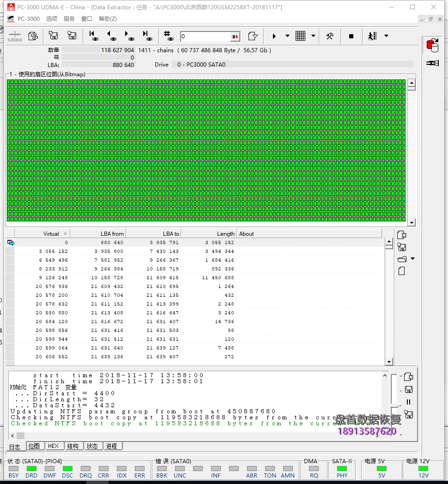The width and height of the screenshot is (448, 484).
Task: Stop the task with the square stop button
Action: (x=351, y=36)
